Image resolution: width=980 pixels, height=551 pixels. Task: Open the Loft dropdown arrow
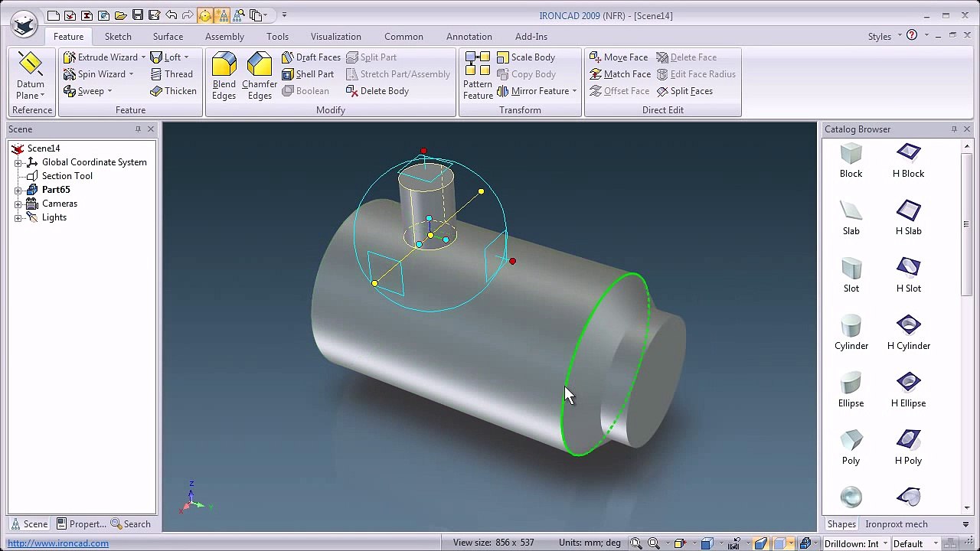tap(186, 57)
